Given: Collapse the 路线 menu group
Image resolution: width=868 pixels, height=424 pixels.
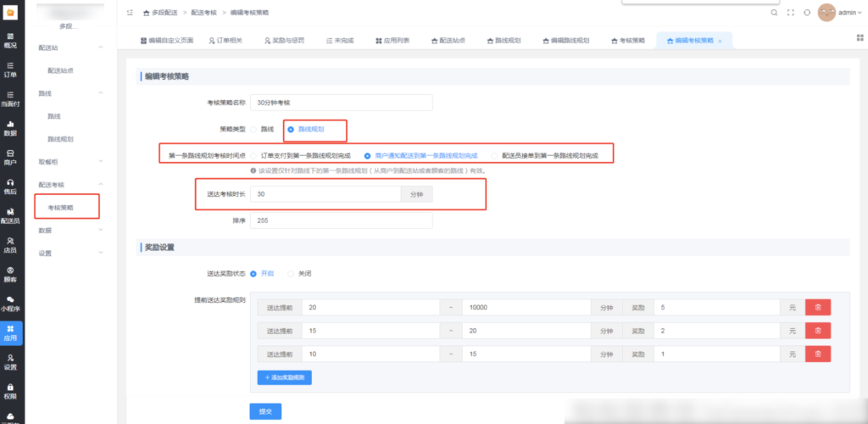Looking at the screenshot, I should (x=101, y=93).
